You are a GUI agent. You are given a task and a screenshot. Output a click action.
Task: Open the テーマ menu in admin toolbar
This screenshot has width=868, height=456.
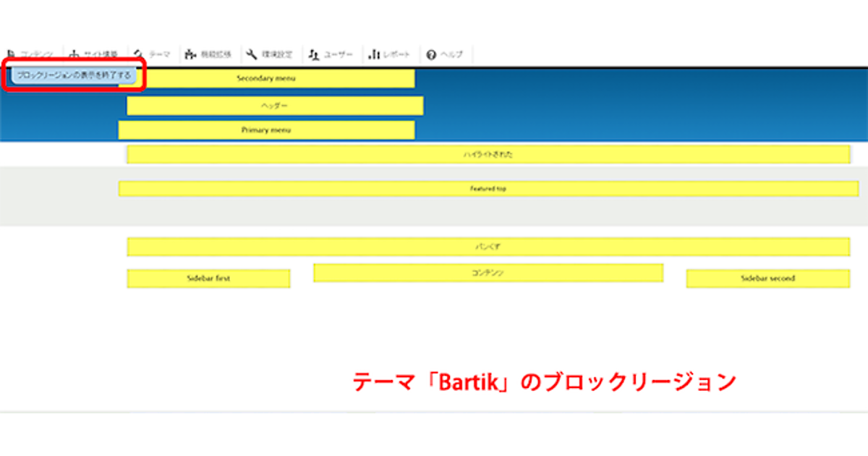(x=153, y=54)
